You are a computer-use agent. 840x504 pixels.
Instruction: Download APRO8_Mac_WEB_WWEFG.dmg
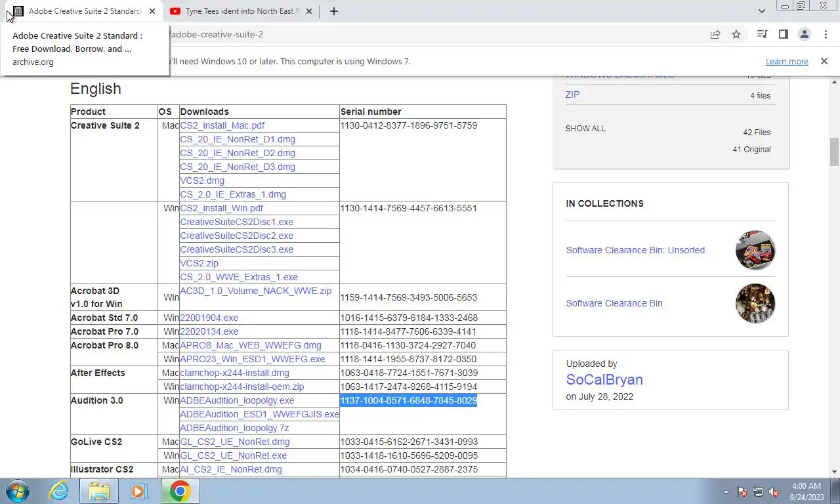click(x=251, y=345)
